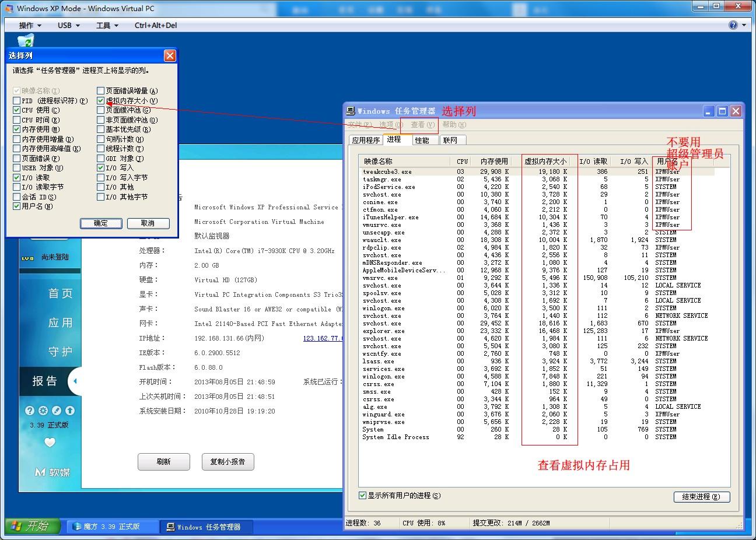
Task: Enable the PID (进程标识符) checkbox
Action: click(x=17, y=100)
